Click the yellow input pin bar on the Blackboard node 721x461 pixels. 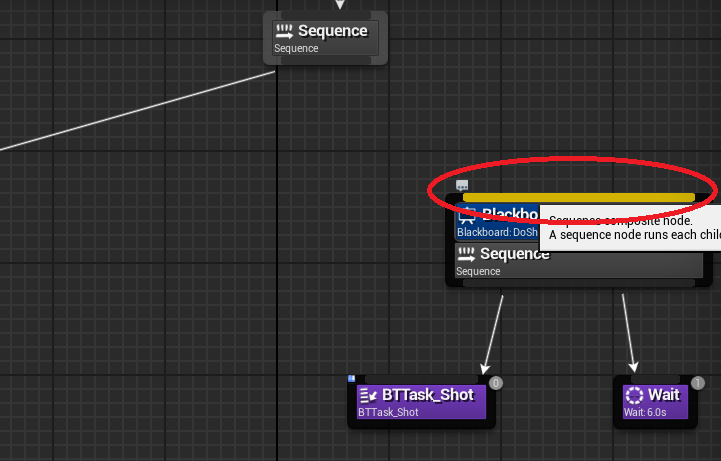tap(579, 198)
